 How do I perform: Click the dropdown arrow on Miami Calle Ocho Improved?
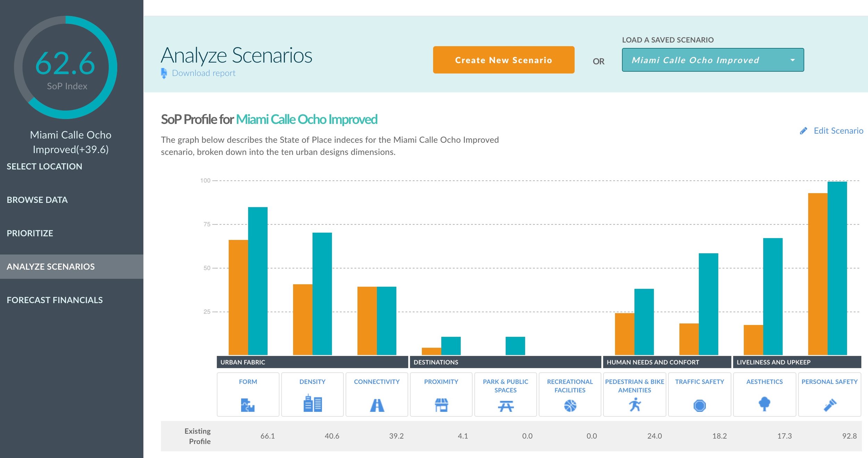(x=793, y=60)
